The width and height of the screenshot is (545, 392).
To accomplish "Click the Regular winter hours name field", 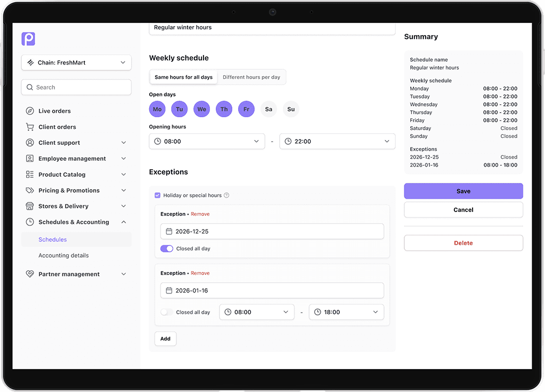I will (x=272, y=28).
